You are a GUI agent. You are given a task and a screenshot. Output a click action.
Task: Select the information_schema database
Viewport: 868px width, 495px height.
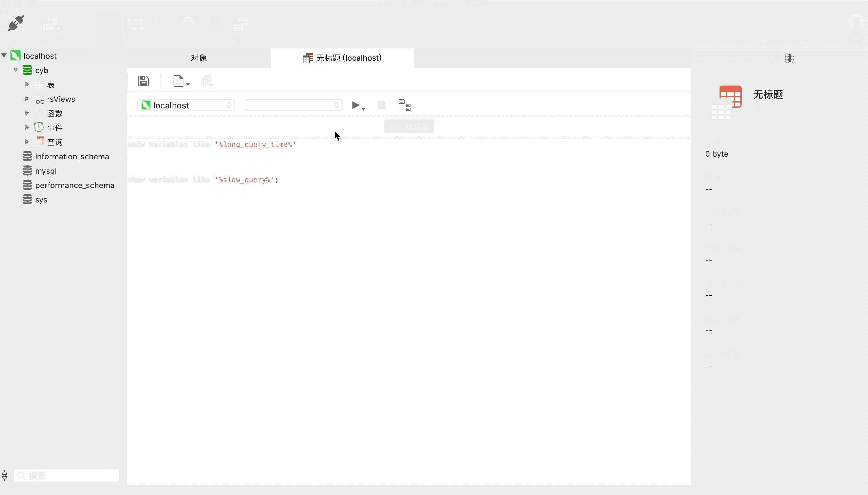(x=72, y=156)
